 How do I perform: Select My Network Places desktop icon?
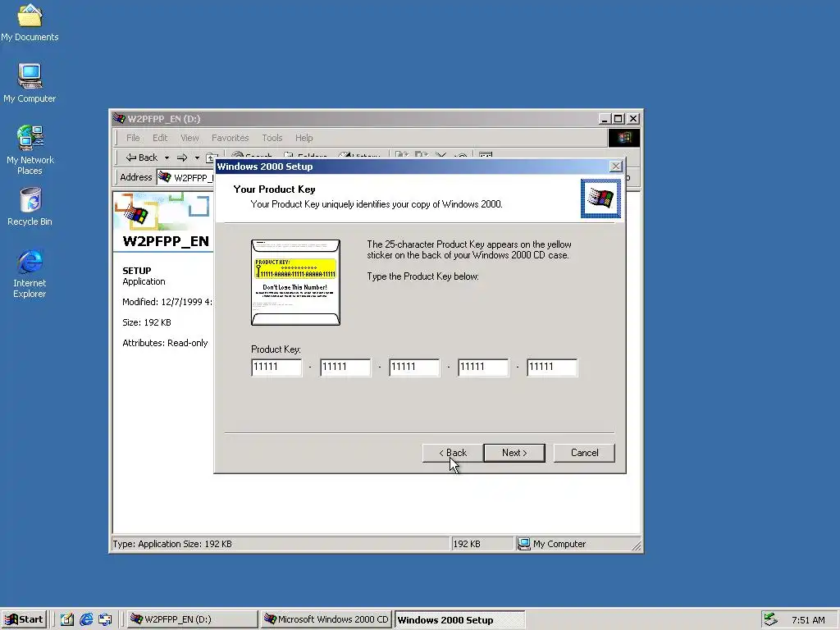point(30,150)
